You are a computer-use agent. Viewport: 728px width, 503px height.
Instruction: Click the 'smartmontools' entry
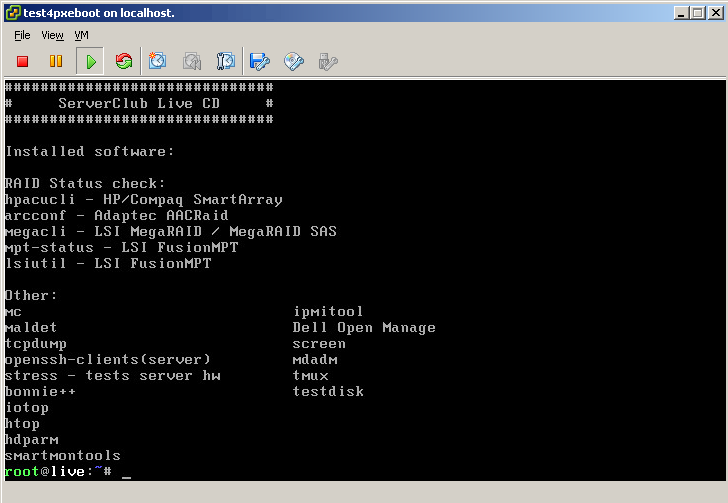[x=62, y=456]
